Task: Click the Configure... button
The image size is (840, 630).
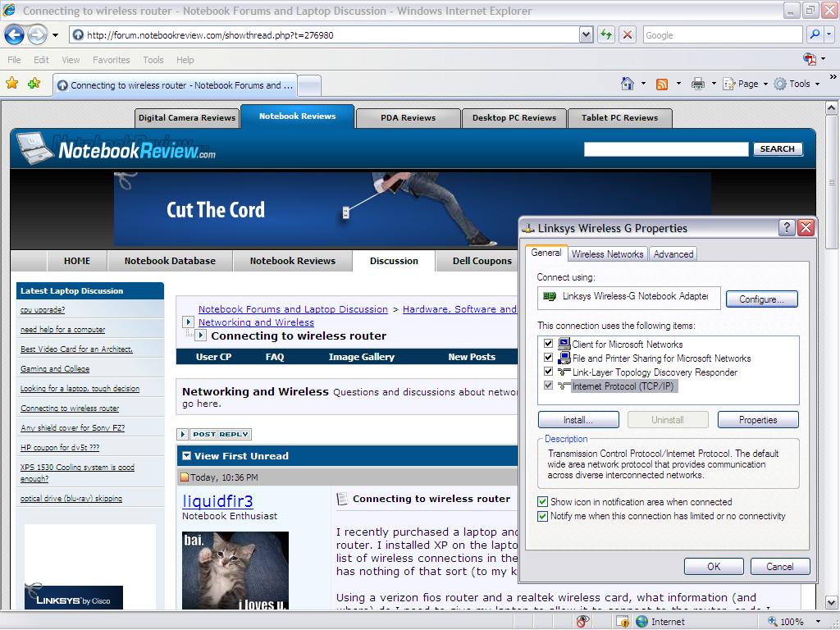Action: [x=761, y=299]
